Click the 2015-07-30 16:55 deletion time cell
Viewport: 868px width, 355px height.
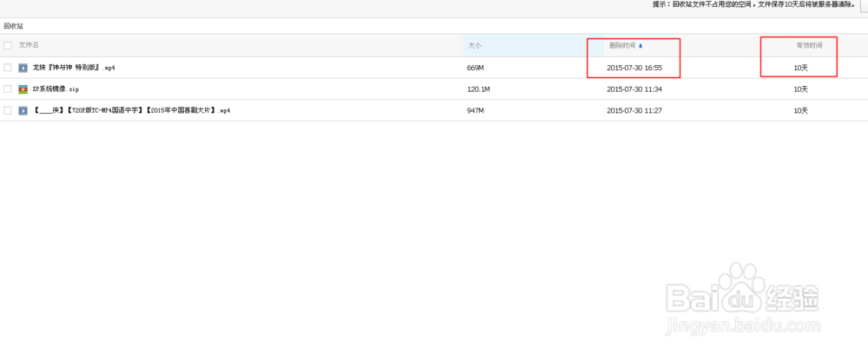click(x=635, y=68)
